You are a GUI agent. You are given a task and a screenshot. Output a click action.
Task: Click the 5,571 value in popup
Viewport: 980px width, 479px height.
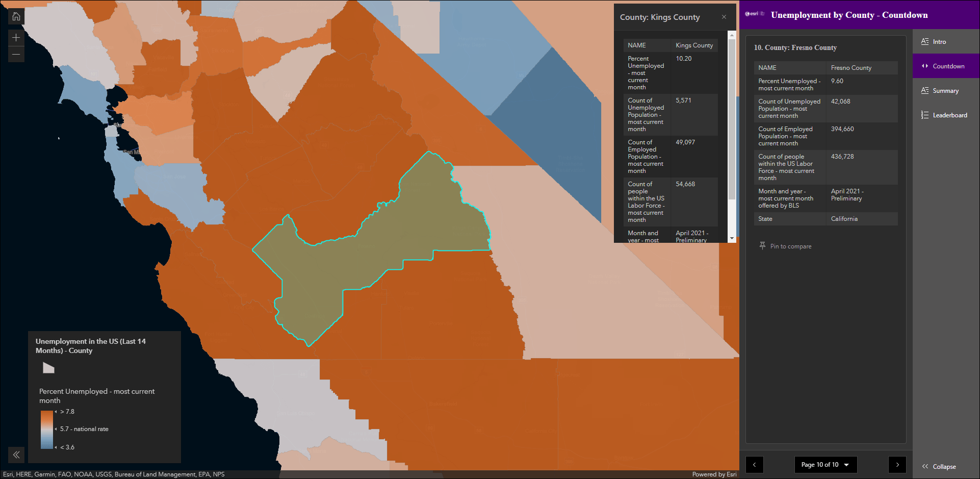(x=684, y=100)
